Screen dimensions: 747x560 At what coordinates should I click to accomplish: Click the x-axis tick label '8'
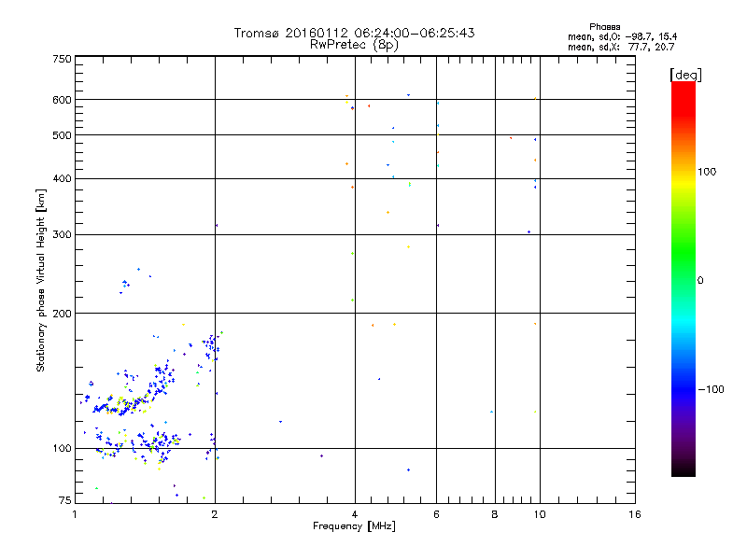click(495, 514)
